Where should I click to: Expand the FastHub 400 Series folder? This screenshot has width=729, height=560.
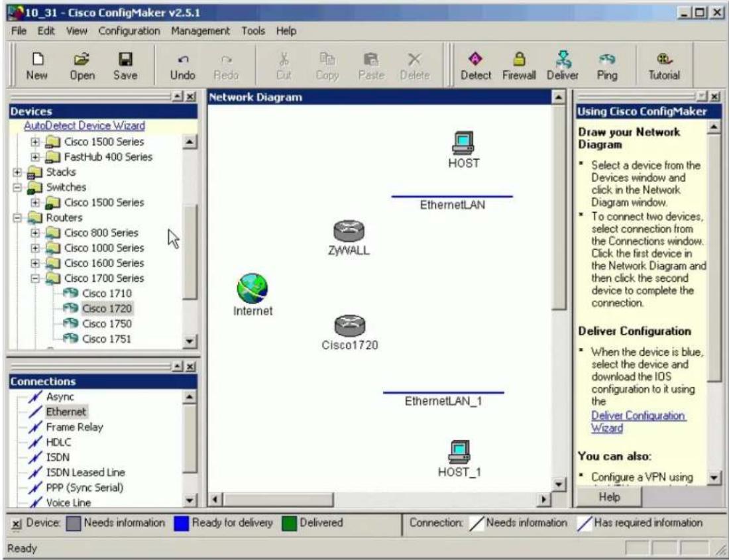(x=35, y=157)
